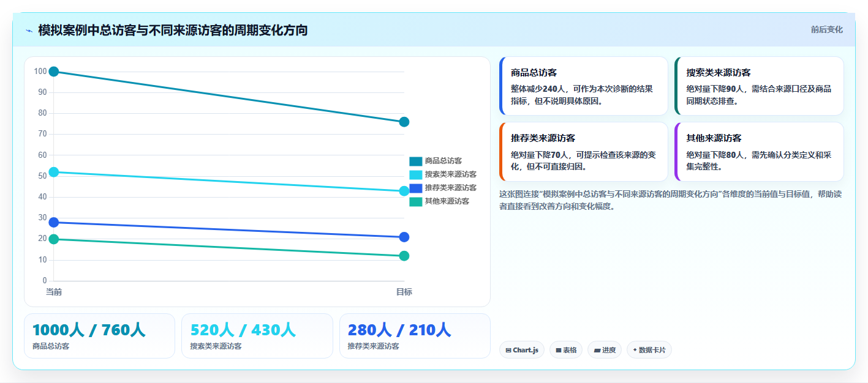The height and width of the screenshot is (383, 868).
Task: Click 搜索类来源访客 point at 目标
Action: point(404,191)
